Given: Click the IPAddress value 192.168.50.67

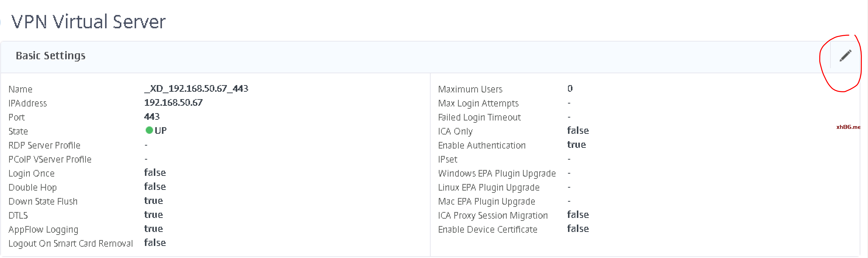Looking at the screenshot, I should pyautogui.click(x=173, y=103).
